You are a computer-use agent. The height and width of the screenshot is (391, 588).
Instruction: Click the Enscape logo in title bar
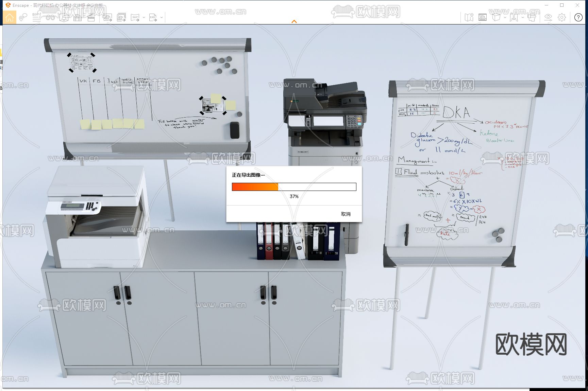(8, 5)
